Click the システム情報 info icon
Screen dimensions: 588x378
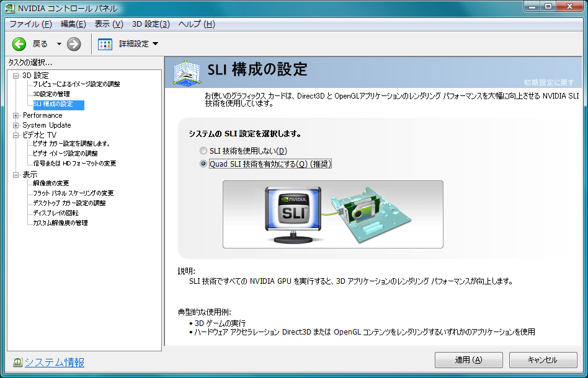point(17,363)
